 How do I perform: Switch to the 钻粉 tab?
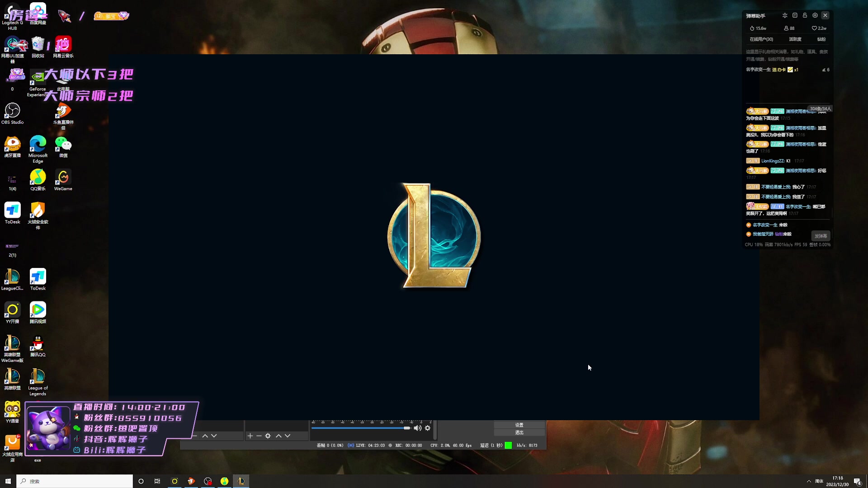coord(821,39)
